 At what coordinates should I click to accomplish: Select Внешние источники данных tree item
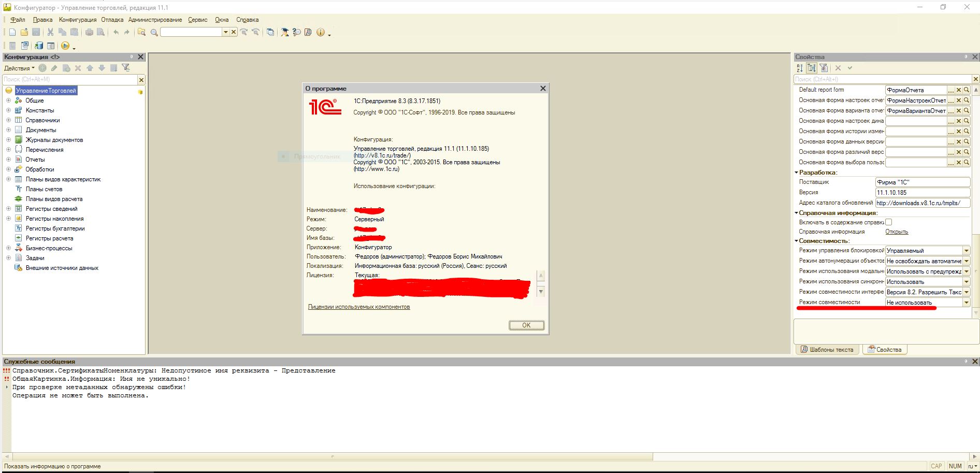[62, 268]
